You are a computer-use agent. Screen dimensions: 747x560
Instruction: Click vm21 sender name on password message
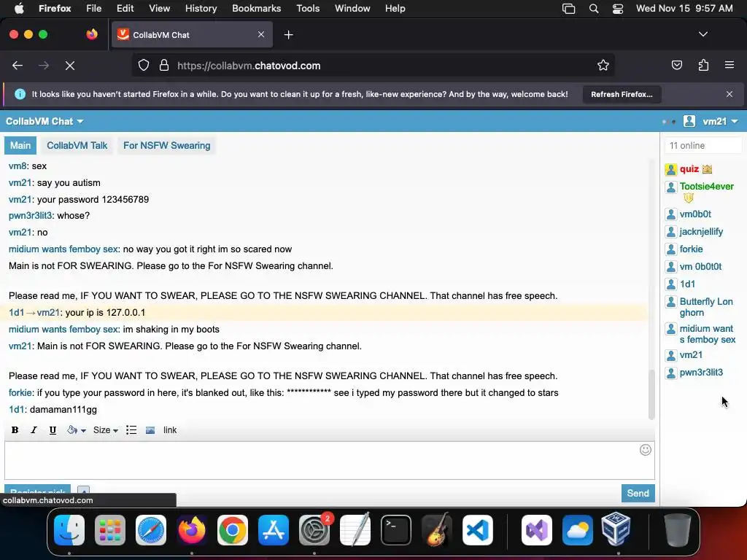tap(20, 199)
